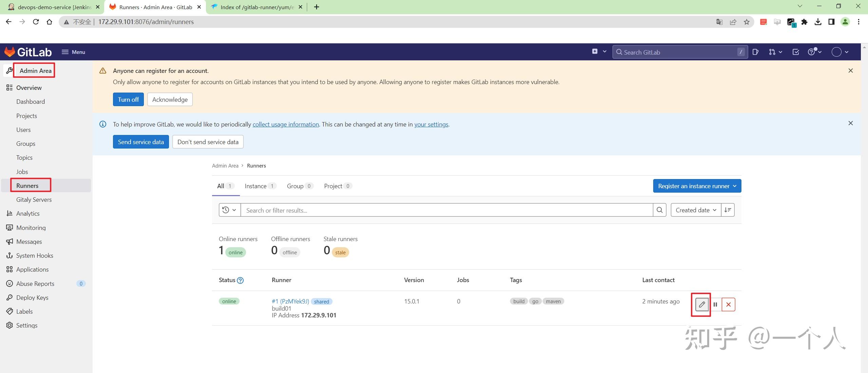The image size is (868, 373).
Task: Pause runner #1 with pause icon
Action: point(715,305)
